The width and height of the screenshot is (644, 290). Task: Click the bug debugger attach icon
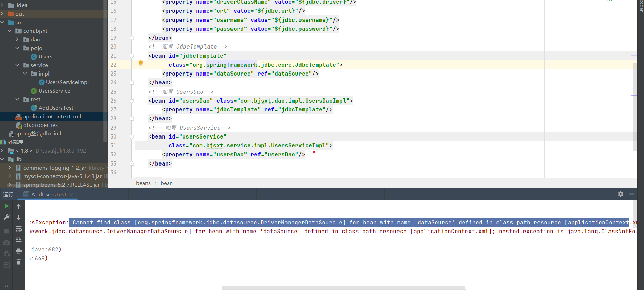point(6,253)
